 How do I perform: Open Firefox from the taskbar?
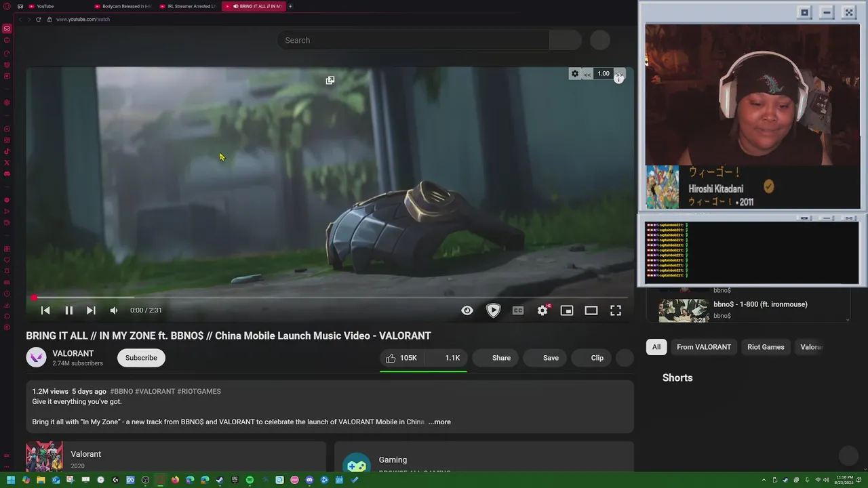175,480
